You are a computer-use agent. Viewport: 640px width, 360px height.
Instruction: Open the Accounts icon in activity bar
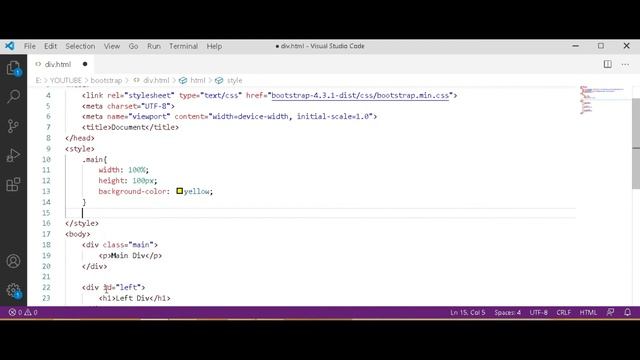tap(13, 261)
